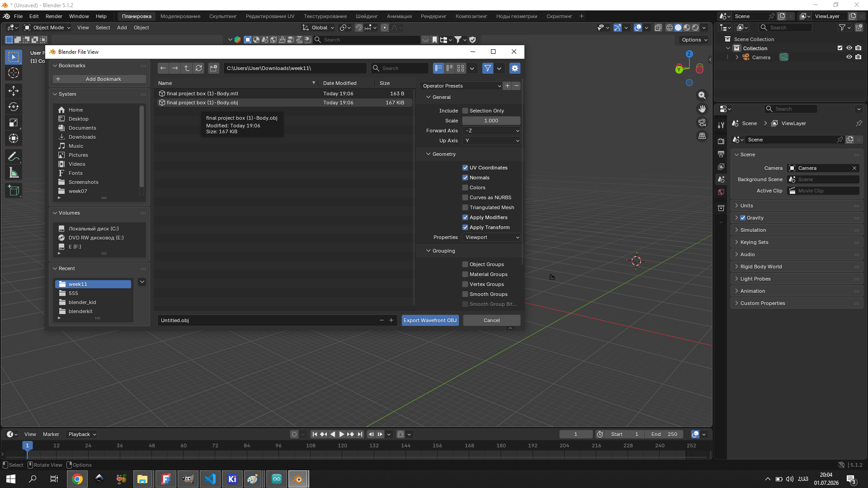Enable Colors export option
This screenshot has height=488, width=868.
point(465,188)
